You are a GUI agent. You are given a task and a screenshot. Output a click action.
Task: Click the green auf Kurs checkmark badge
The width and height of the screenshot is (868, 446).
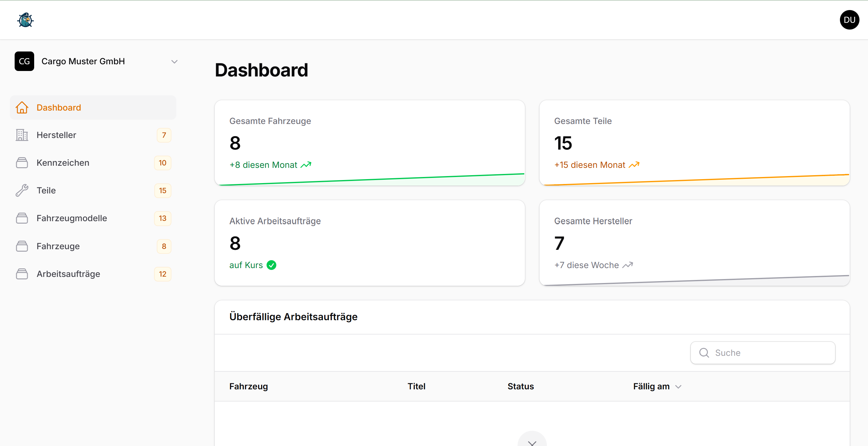tap(271, 265)
